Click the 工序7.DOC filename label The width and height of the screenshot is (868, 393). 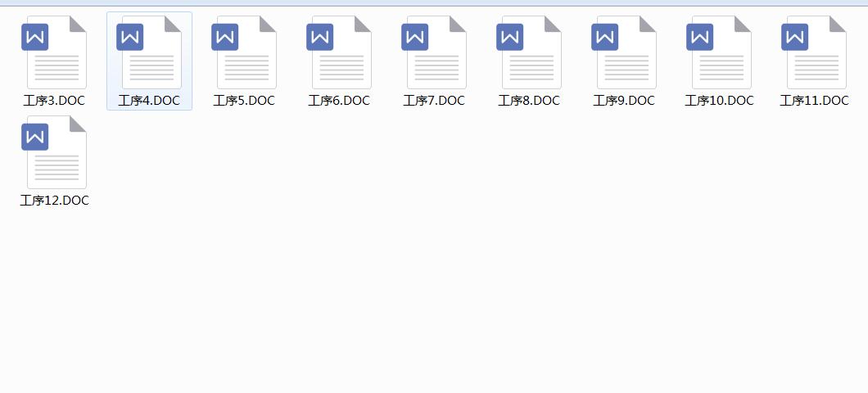tap(435, 101)
